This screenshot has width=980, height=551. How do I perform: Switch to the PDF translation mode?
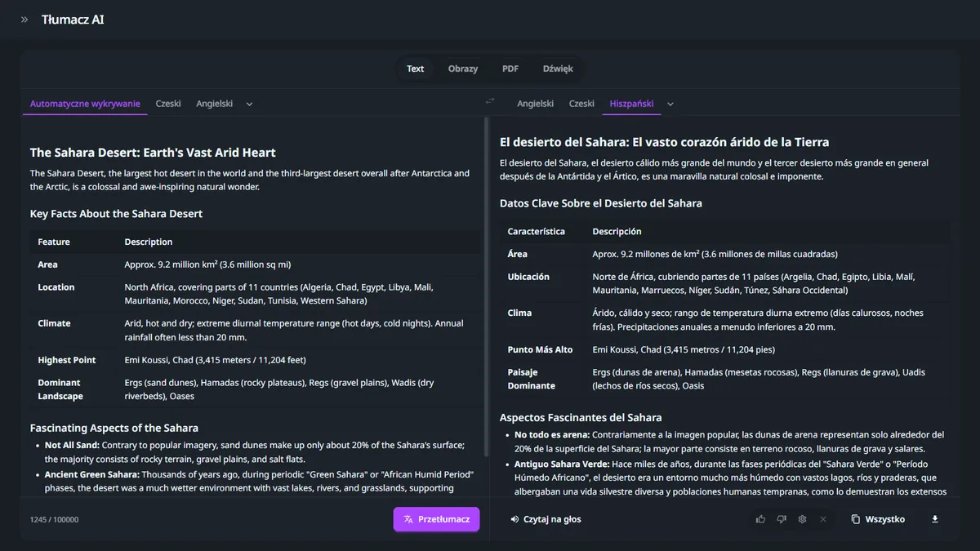510,69
